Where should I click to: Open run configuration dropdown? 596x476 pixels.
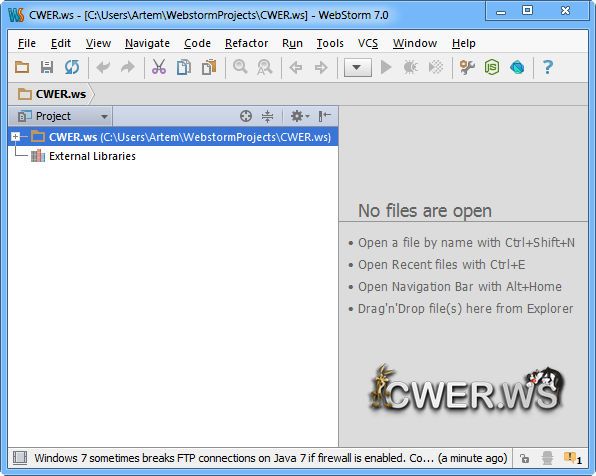(358, 68)
